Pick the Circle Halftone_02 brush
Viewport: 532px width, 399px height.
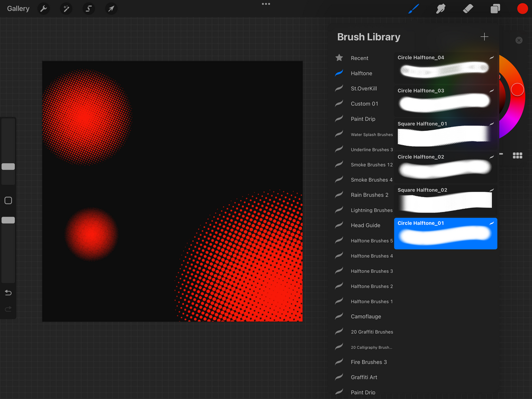[446, 167]
